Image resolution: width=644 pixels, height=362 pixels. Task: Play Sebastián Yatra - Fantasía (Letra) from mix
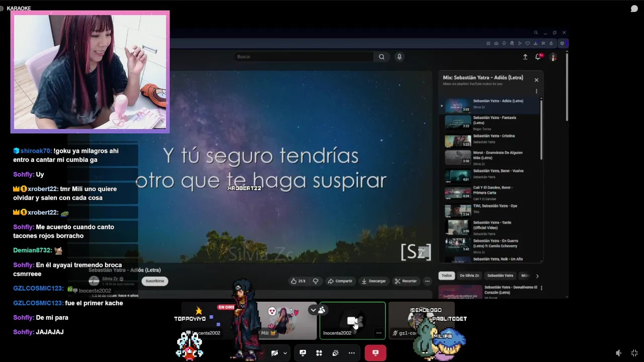point(491,123)
